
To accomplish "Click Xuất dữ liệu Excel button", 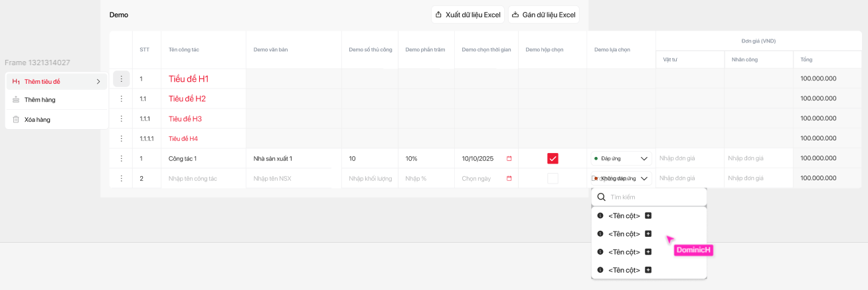I will click(x=468, y=15).
